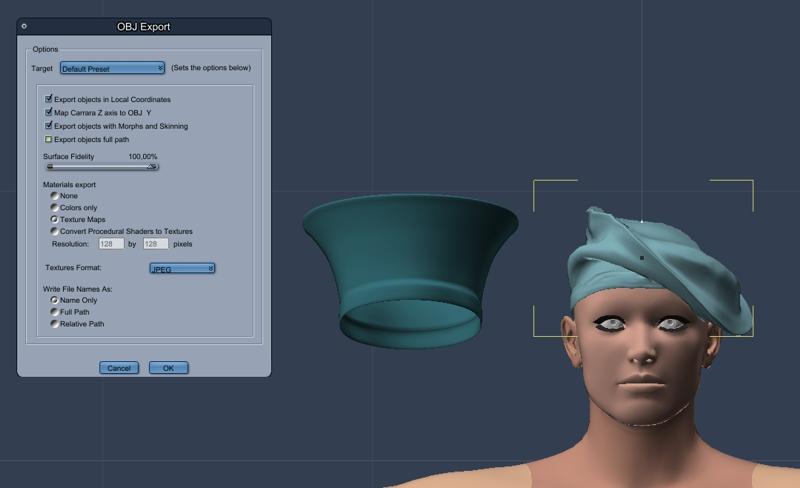Screen dimensions: 800x488
Task: Select Relative Path file name option
Action: (x=54, y=324)
